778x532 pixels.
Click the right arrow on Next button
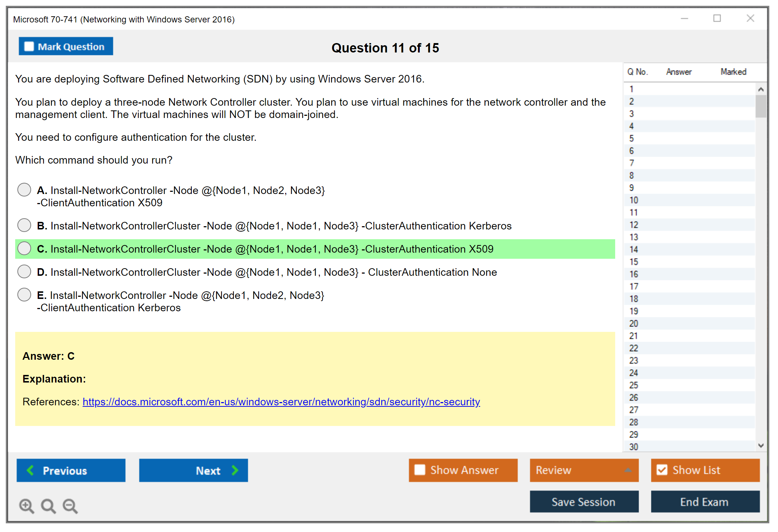point(235,470)
